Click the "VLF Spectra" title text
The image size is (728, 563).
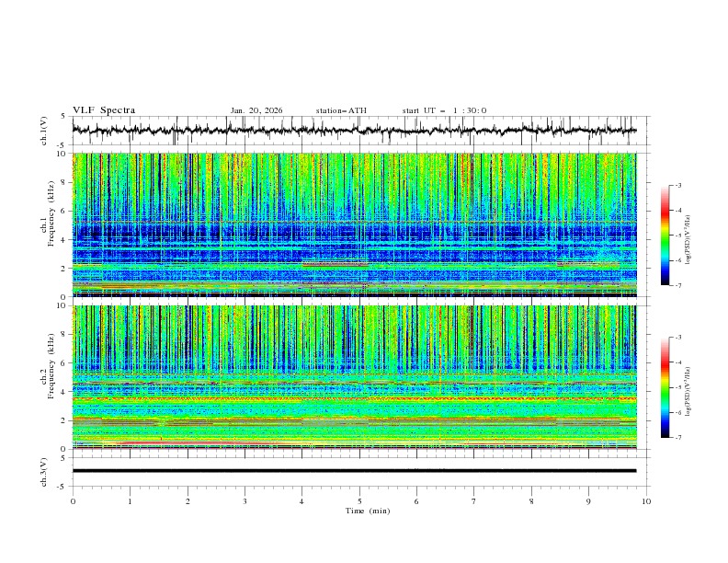click(104, 110)
